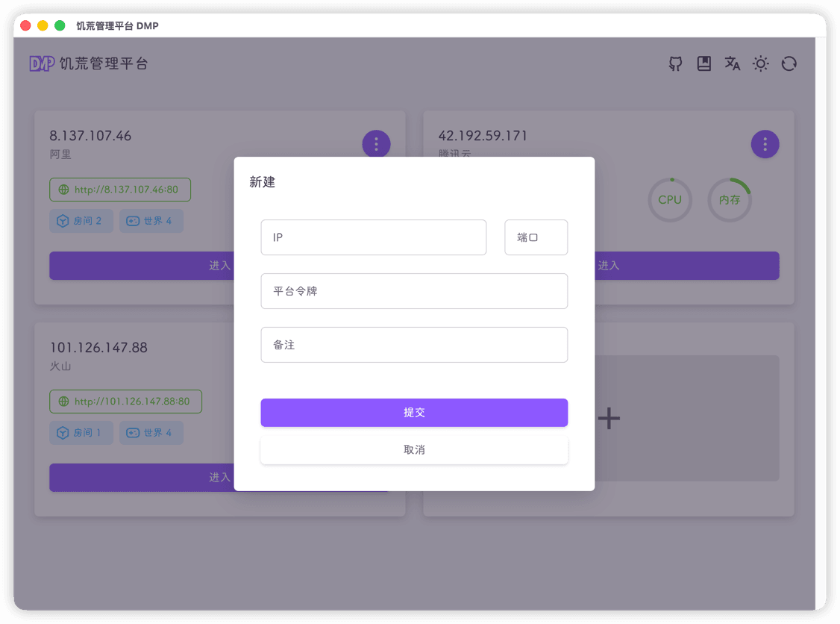
Task: Click the 世界 4 badge on the 阿里 card
Action: tap(151, 221)
